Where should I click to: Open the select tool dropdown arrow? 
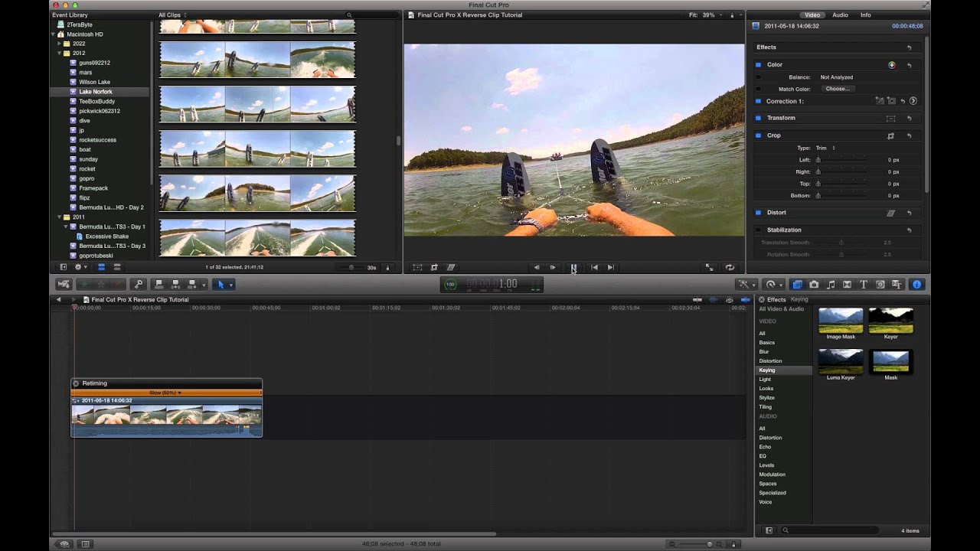(231, 285)
